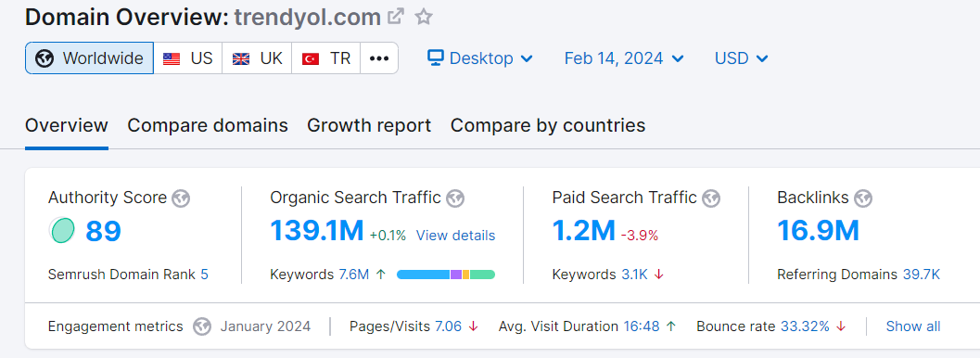980x358 pixels.
Task: Click globe icon beside Paid Search Traffic
Action: point(710,198)
